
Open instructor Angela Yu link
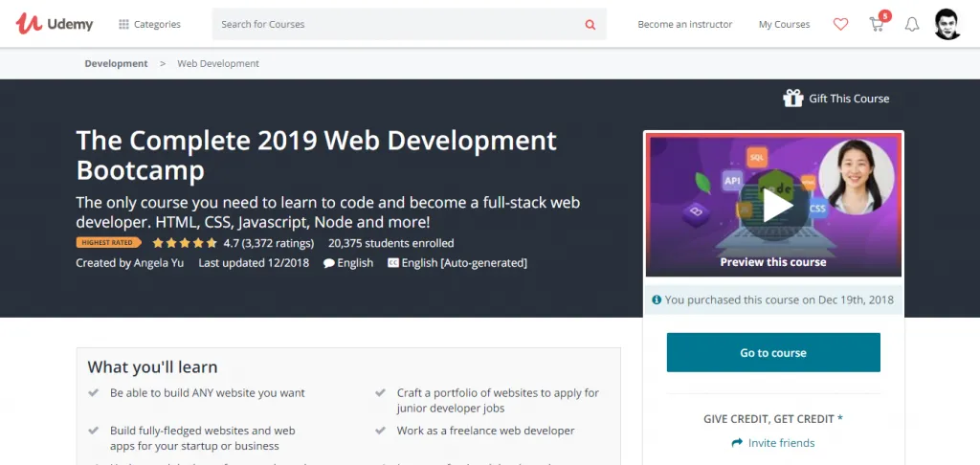(x=159, y=263)
